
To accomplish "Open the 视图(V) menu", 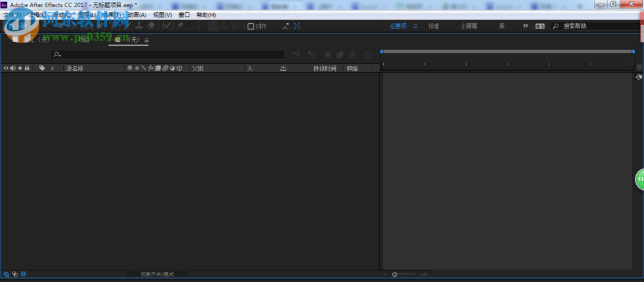I will 162,15.
